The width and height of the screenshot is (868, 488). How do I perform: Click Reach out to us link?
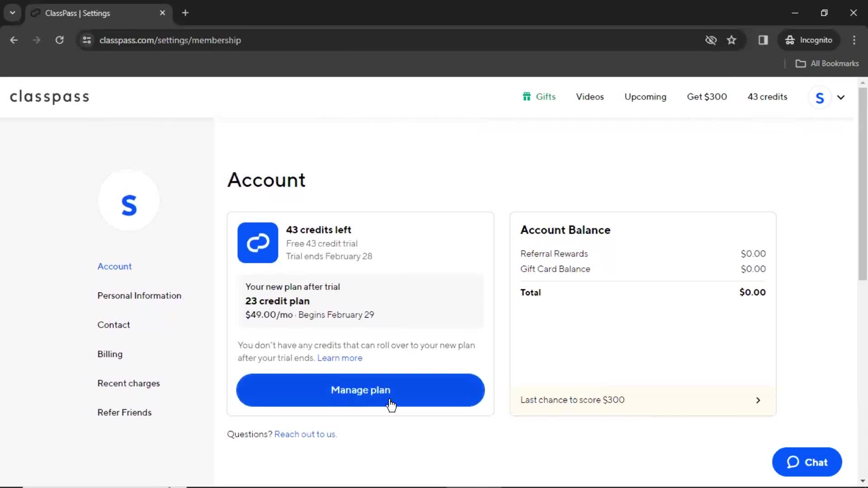tap(305, 434)
